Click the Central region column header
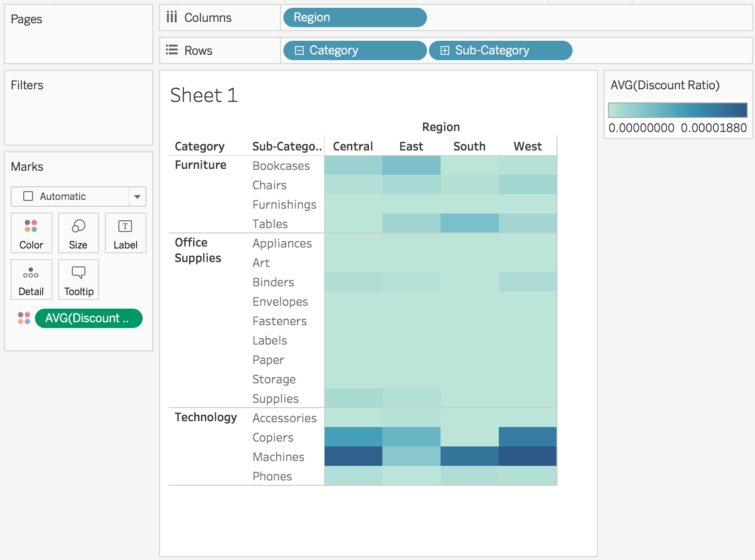Image resolution: width=755 pixels, height=560 pixels. click(353, 147)
